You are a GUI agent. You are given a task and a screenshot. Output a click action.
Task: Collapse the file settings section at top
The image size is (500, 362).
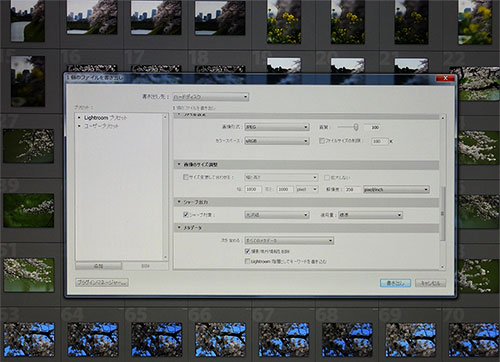coord(306,115)
